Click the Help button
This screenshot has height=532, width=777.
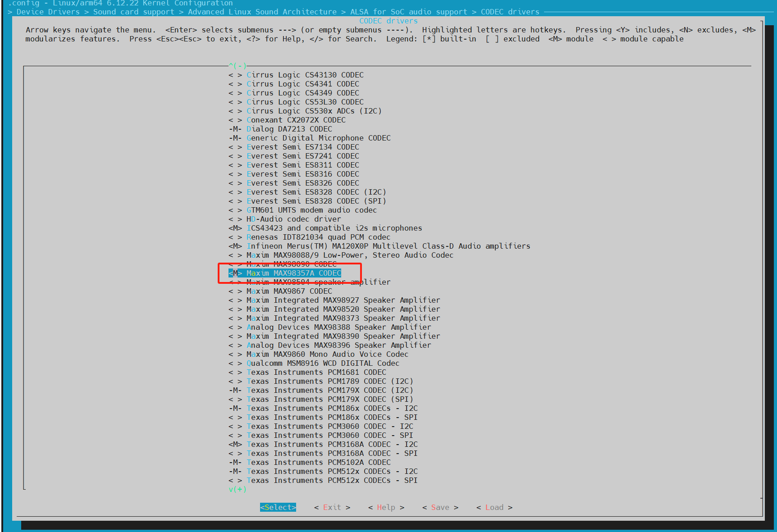click(386, 507)
